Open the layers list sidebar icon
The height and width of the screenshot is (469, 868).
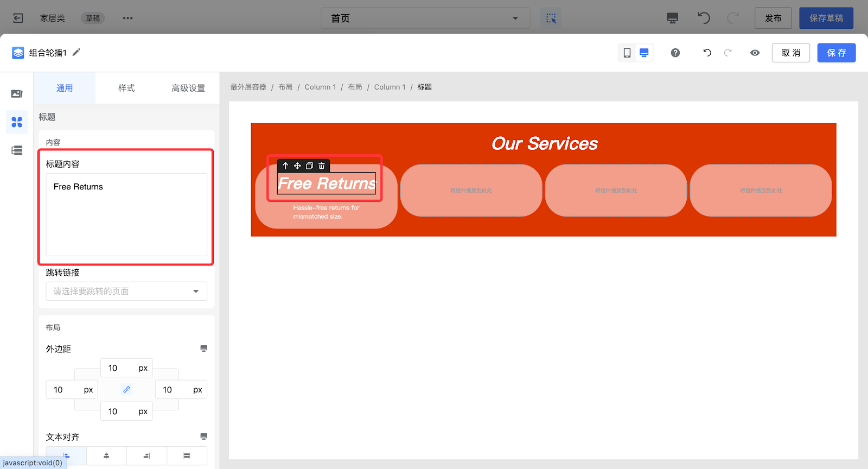17,150
